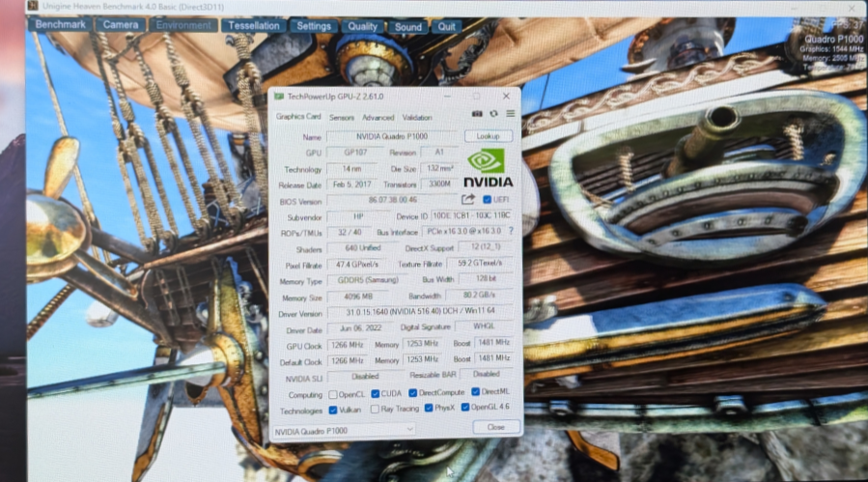This screenshot has height=482, width=868.
Task: Click the BIOS Version field 86.07.38.00.46
Action: [x=392, y=200]
